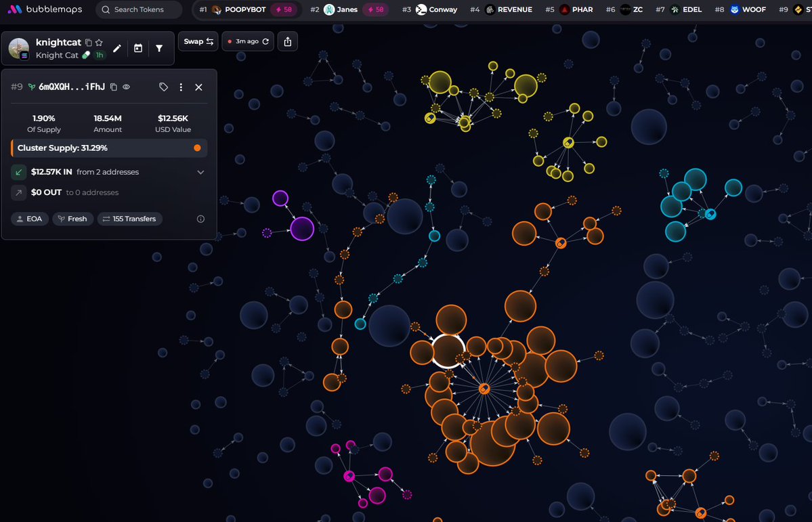812x522 pixels.
Task: Click the pencil edit icon
Action: [117, 48]
